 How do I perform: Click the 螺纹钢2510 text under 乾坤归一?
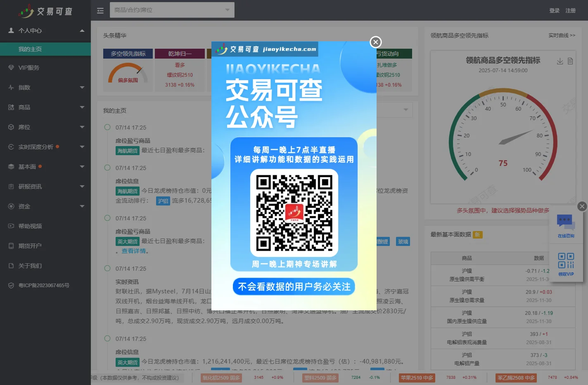tap(180, 75)
